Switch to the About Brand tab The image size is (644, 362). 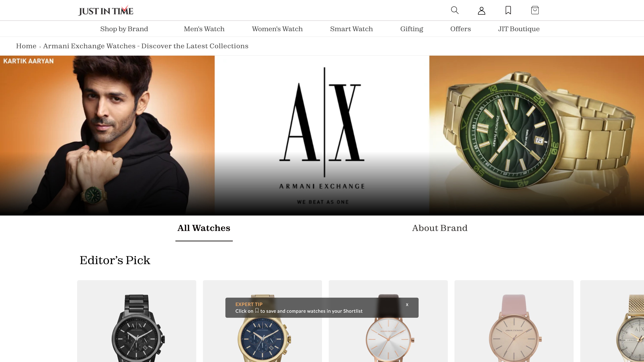tap(440, 228)
